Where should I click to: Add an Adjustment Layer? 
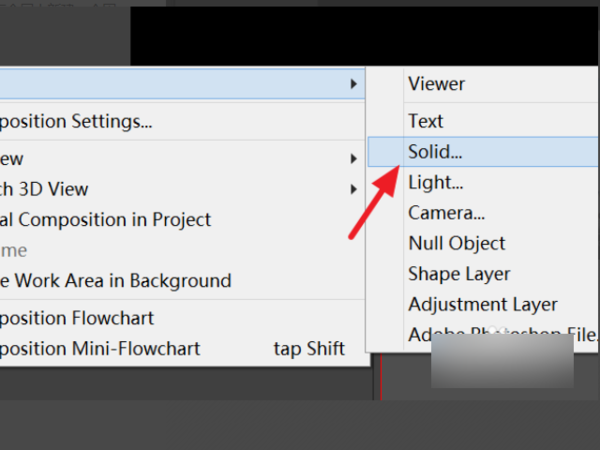click(483, 305)
